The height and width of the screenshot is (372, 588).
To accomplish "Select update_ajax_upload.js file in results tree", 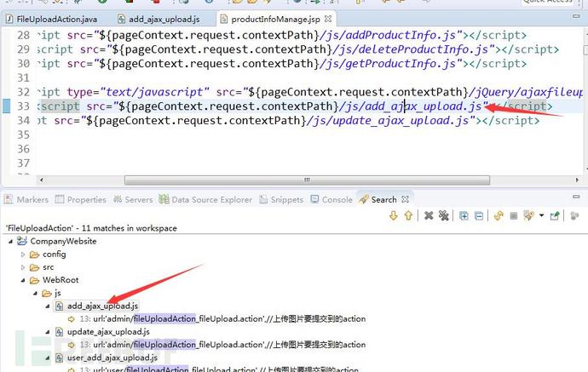I will [108, 332].
